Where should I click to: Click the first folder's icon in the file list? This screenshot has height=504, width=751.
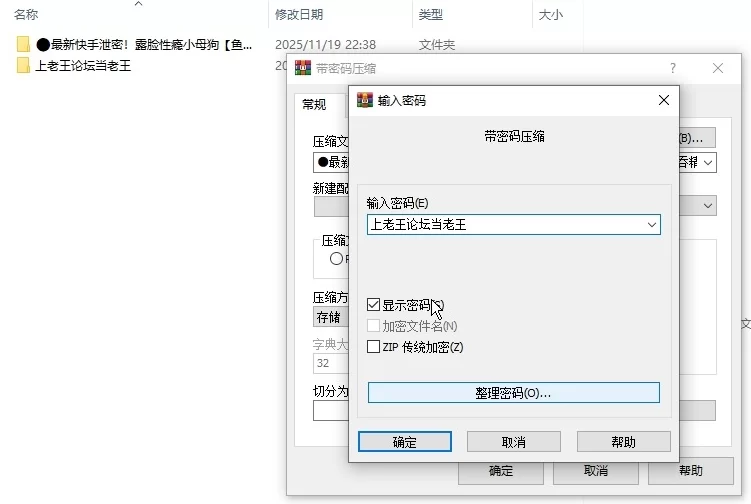(23, 45)
